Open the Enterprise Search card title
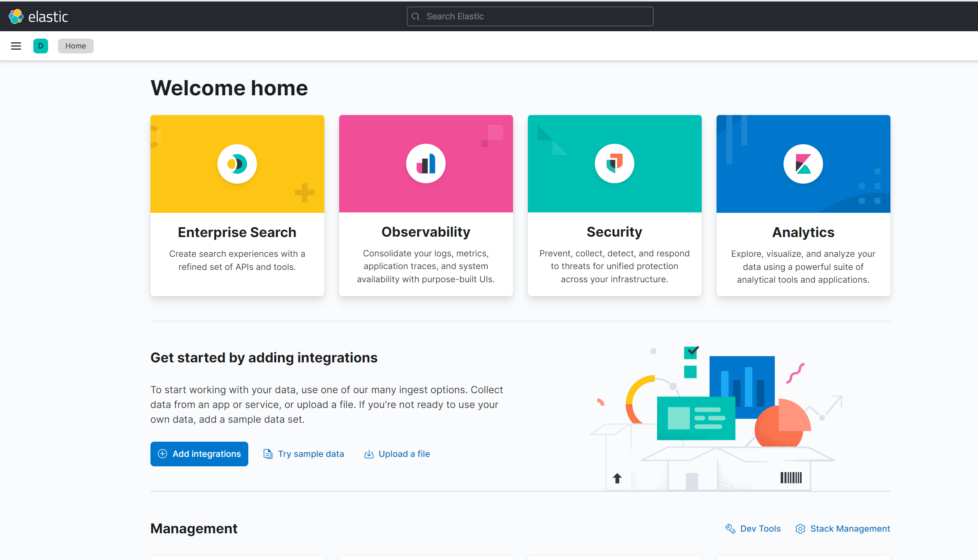This screenshot has width=978, height=560. click(x=237, y=233)
